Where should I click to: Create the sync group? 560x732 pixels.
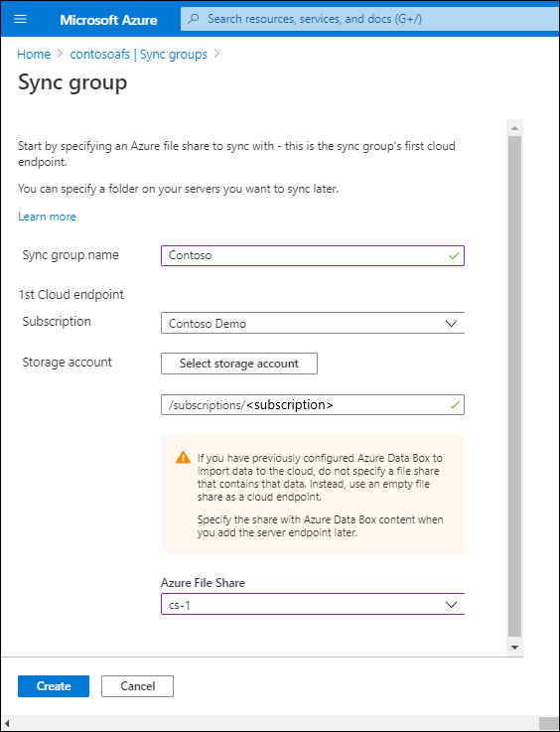tap(54, 686)
